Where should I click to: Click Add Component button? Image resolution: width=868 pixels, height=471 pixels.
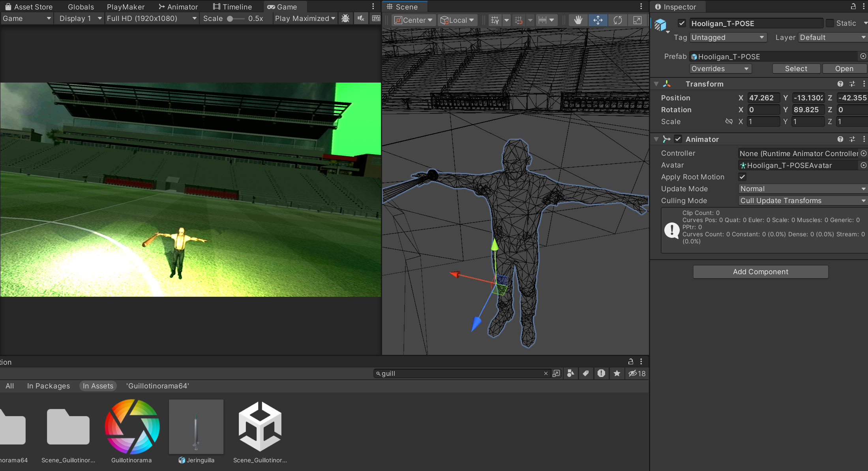click(761, 272)
